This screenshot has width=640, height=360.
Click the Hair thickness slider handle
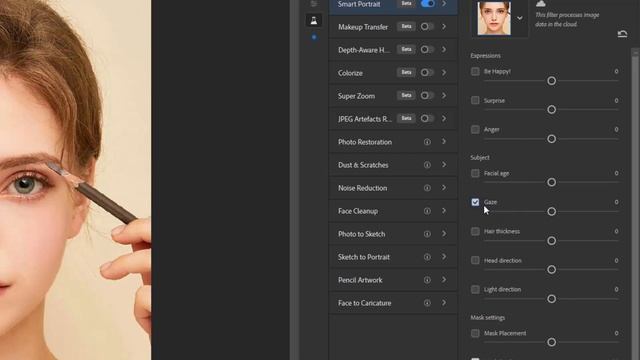click(x=551, y=241)
